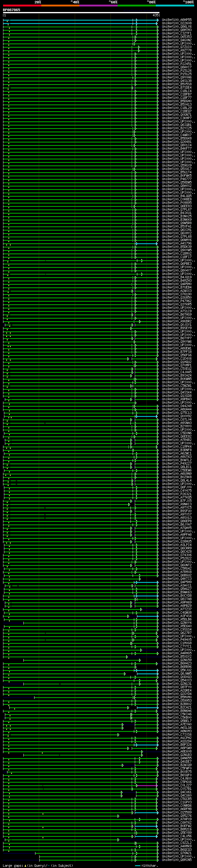This screenshot has width=197, height=868.
Task: Select hit label UniRef100_C4WRX7
Action: click(x=176, y=135)
